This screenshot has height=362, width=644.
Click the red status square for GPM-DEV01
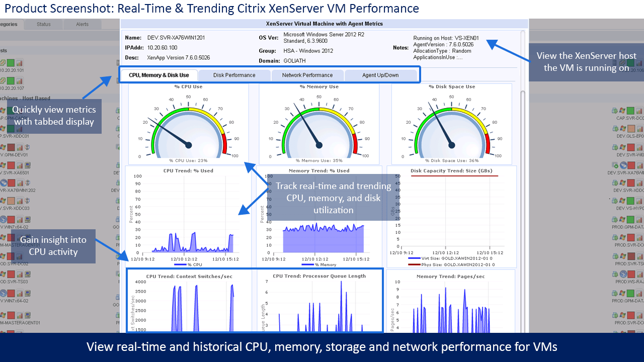[x=11, y=147]
